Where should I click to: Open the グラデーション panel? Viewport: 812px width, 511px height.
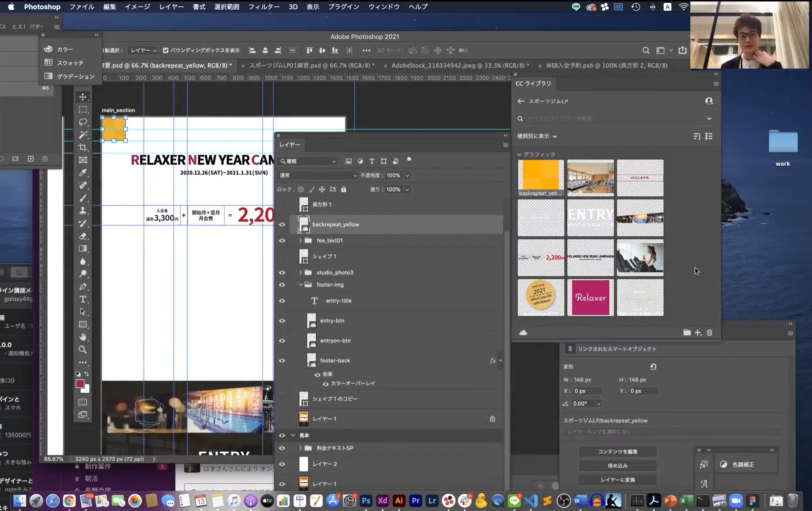[x=70, y=77]
